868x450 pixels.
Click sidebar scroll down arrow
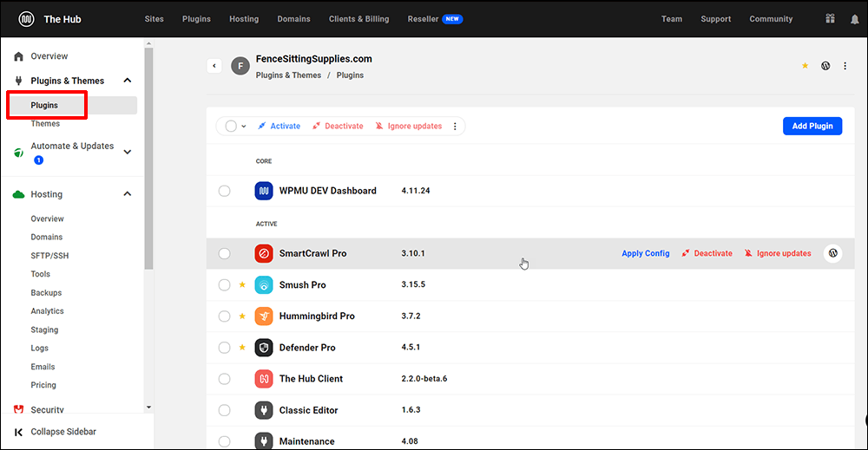point(148,408)
